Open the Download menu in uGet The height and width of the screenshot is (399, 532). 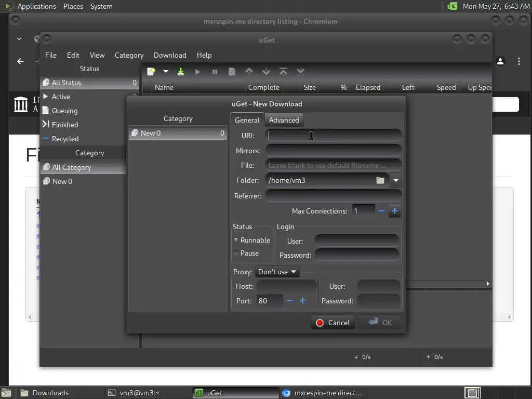(170, 55)
